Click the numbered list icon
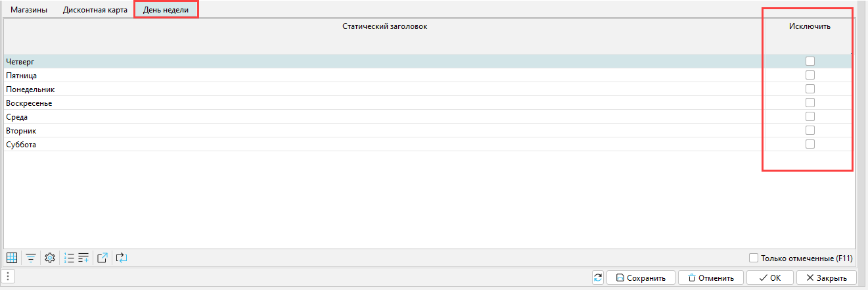The width and height of the screenshot is (868, 290). 69,258
